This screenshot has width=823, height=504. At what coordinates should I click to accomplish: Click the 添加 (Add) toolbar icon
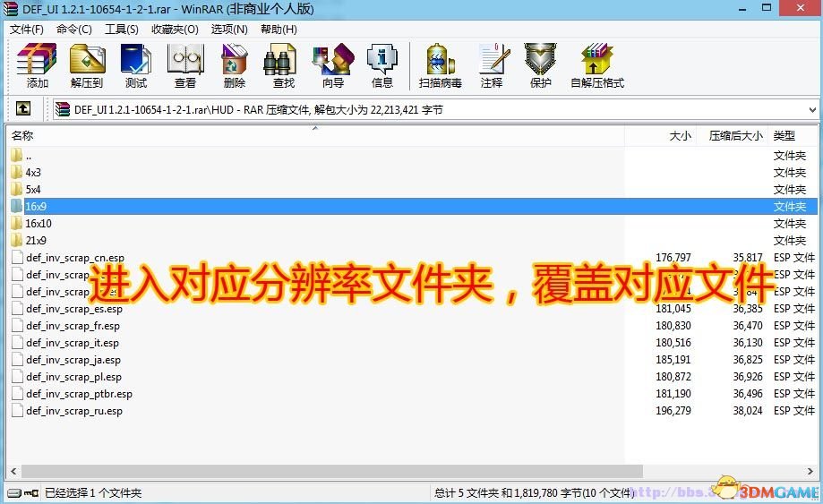(37, 65)
